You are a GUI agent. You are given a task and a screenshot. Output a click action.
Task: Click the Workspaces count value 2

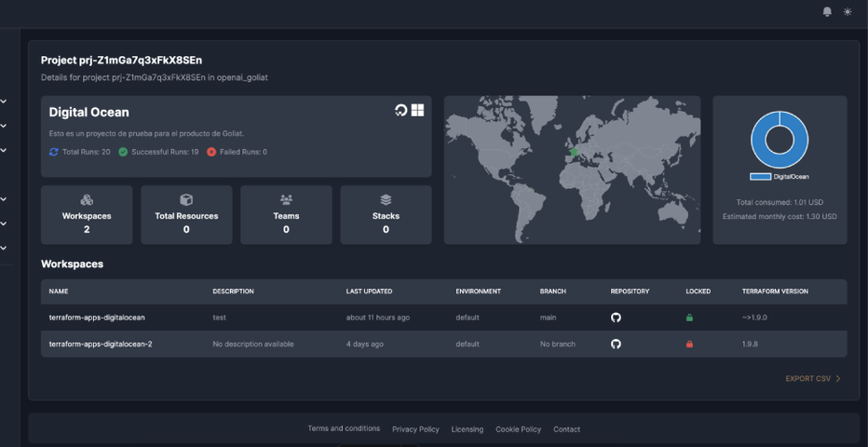click(87, 229)
